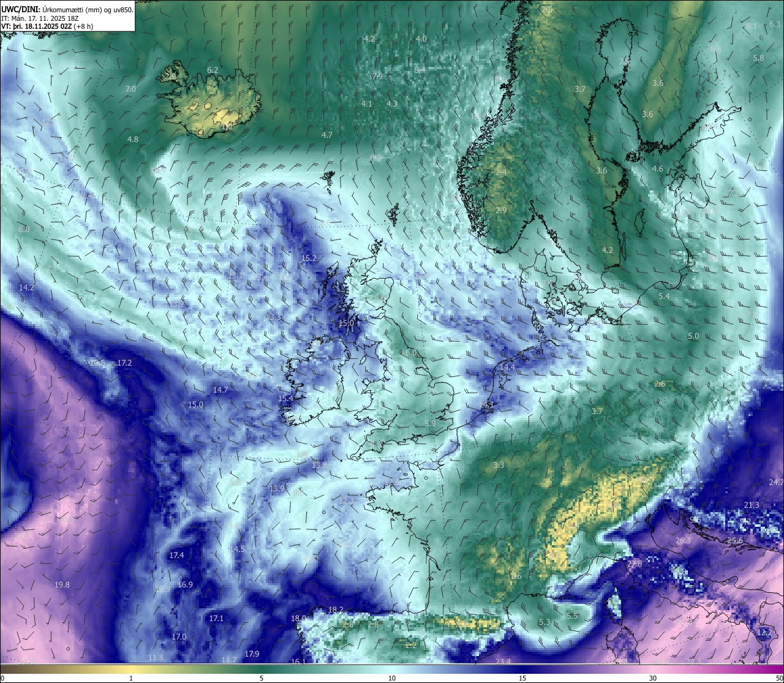Click the '18.2' value off northern Spain
784x683 pixels.
pos(336,610)
